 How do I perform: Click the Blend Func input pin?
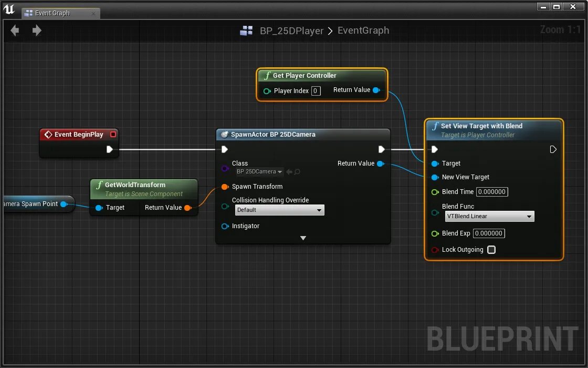[435, 212]
